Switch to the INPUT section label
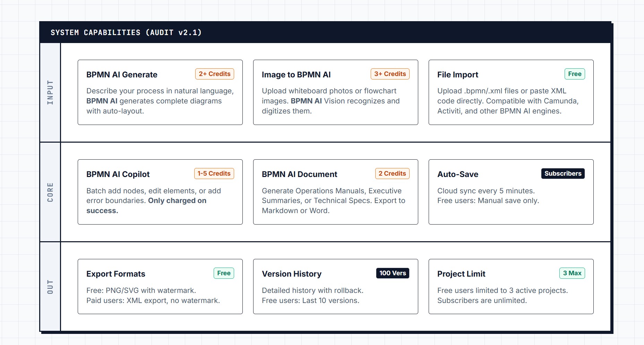The height and width of the screenshot is (345, 644). [51, 92]
